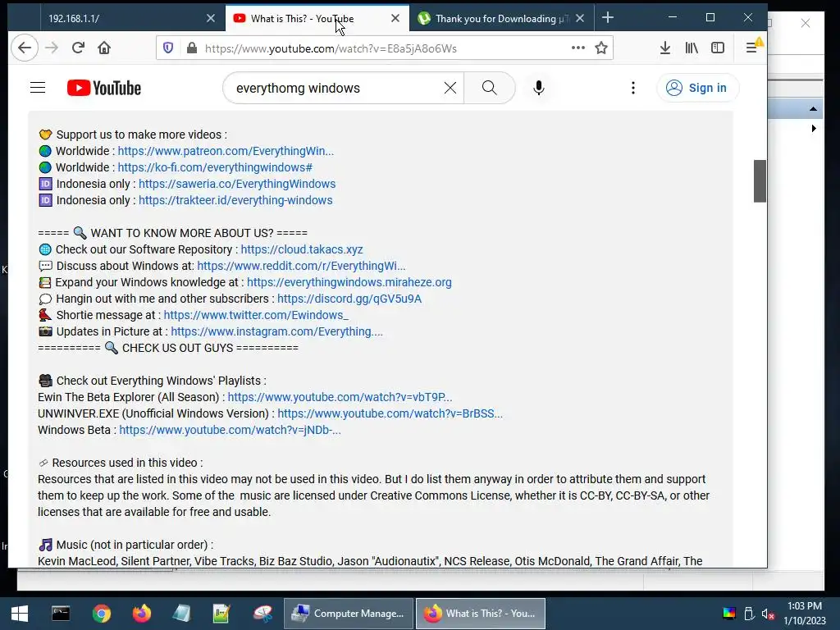Open the reddit EverythingWi link
840x630 pixels.
(301, 266)
